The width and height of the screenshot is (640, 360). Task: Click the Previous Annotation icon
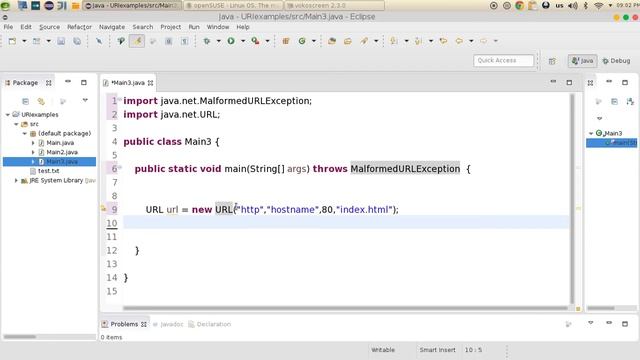click(418, 41)
